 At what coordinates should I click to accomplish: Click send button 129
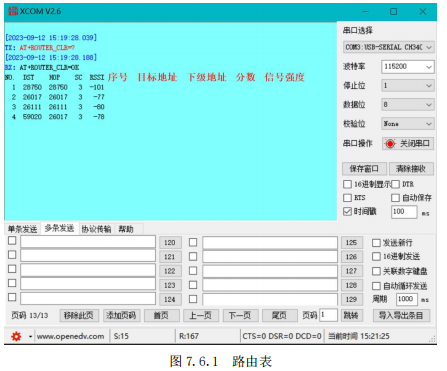click(351, 299)
